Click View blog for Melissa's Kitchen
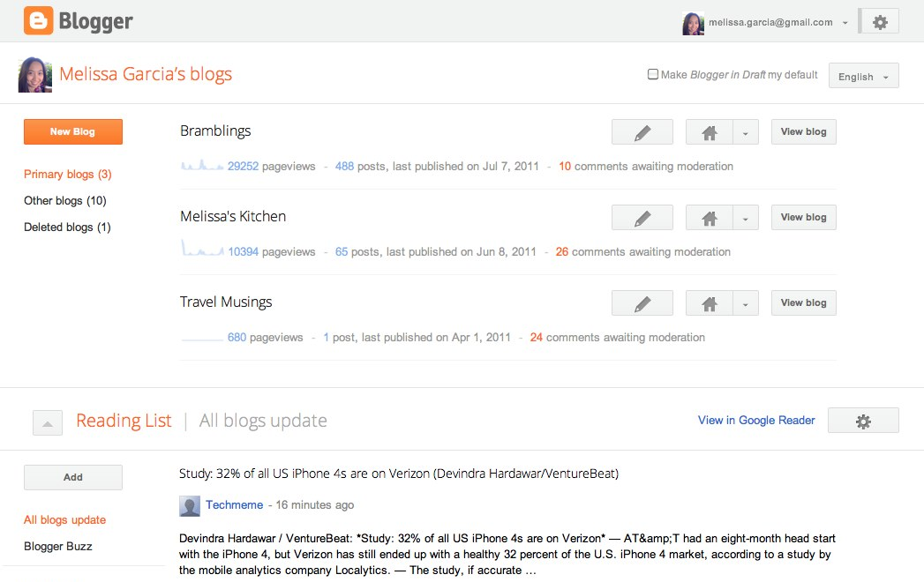 click(803, 218)
